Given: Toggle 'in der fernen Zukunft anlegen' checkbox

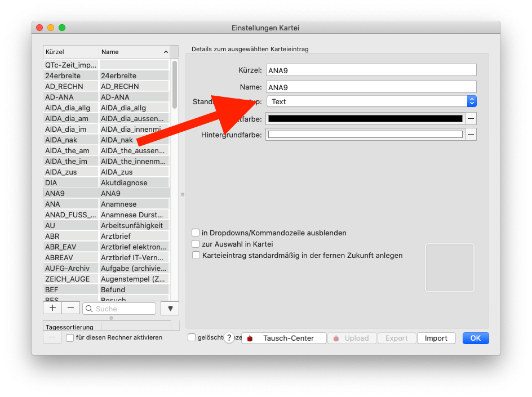Looking at the screenshot, I should coord(196,255).
